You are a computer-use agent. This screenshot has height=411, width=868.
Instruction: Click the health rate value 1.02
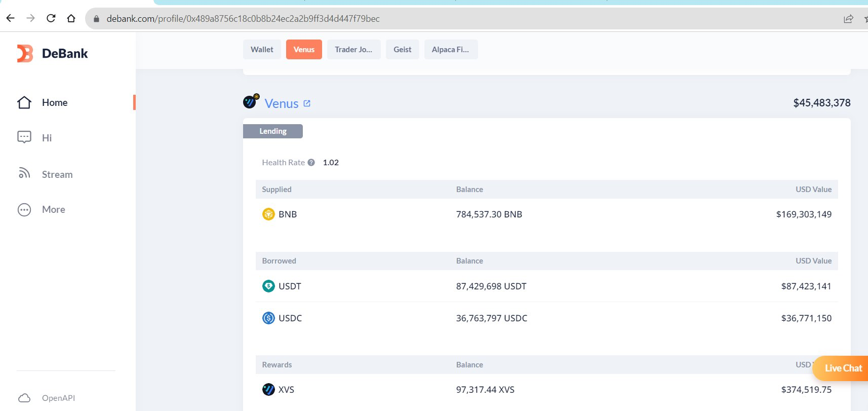[331, 163]
